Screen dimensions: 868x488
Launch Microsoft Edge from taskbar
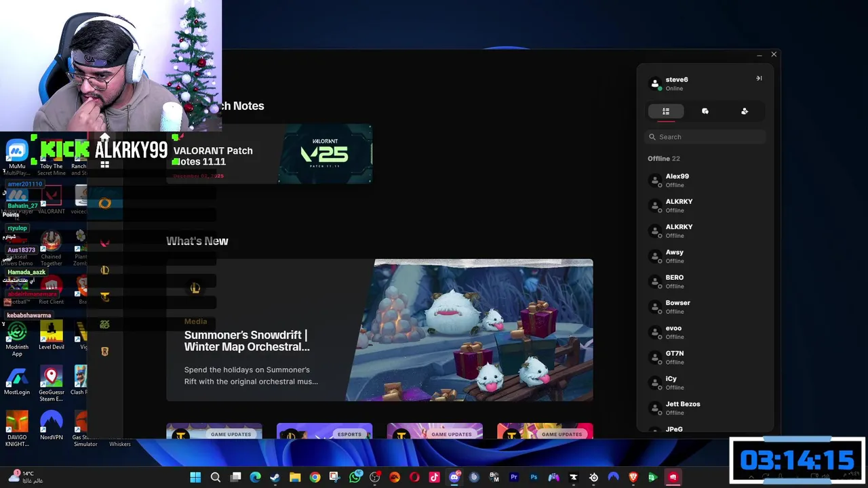tap(256, 477)
